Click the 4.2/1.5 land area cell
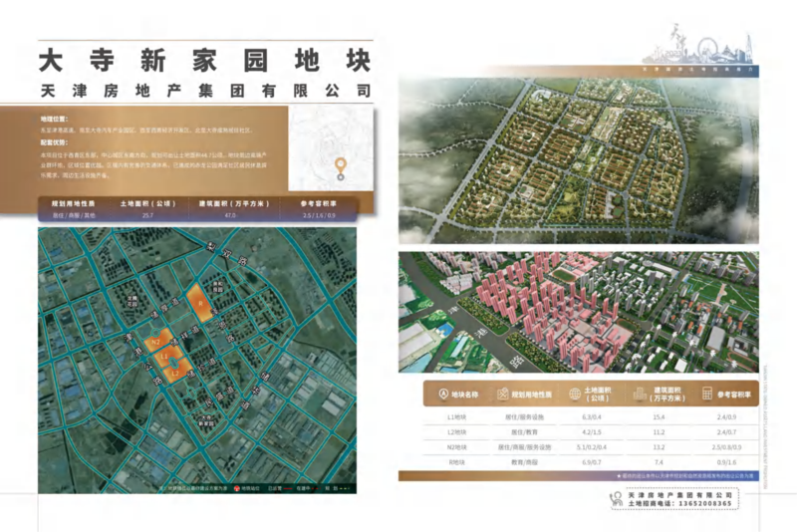This screenshot has height=532, width=797. [x=592, y=432]
